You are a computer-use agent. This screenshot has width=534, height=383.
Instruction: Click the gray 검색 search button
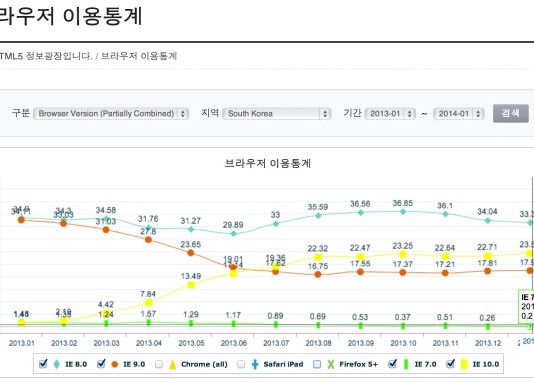click(511, 113)
